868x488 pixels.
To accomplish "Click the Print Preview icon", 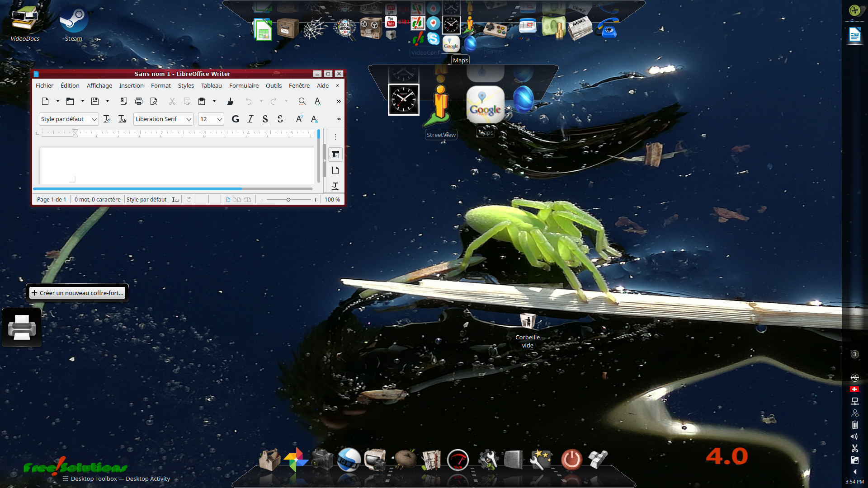I will 154,101.
